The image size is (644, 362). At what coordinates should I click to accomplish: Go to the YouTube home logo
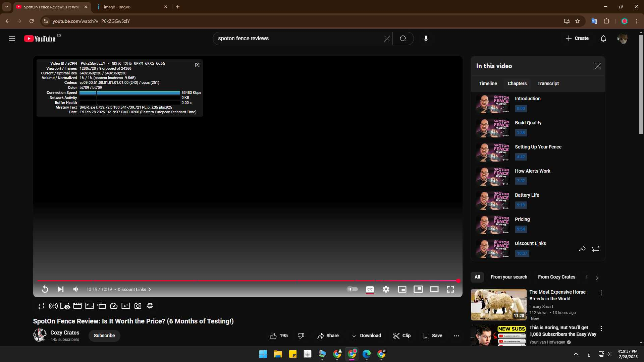pyautogui.click(x=40, y=39)
